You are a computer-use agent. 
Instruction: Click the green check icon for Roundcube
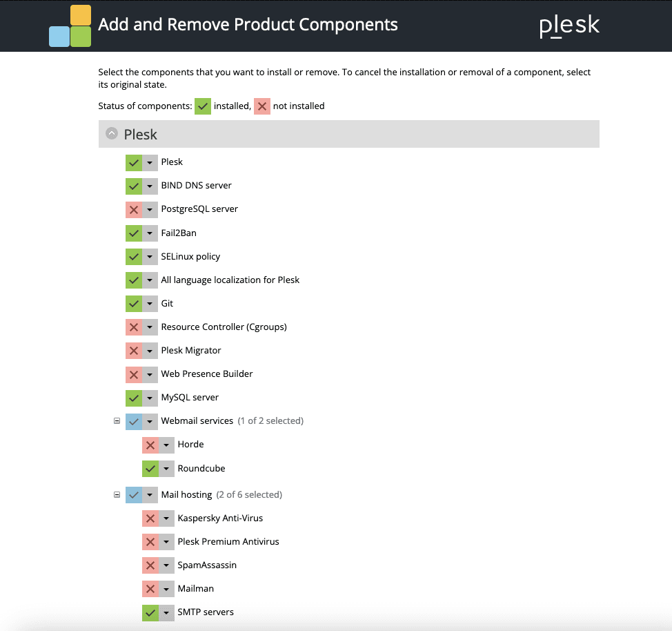point(150,469)
